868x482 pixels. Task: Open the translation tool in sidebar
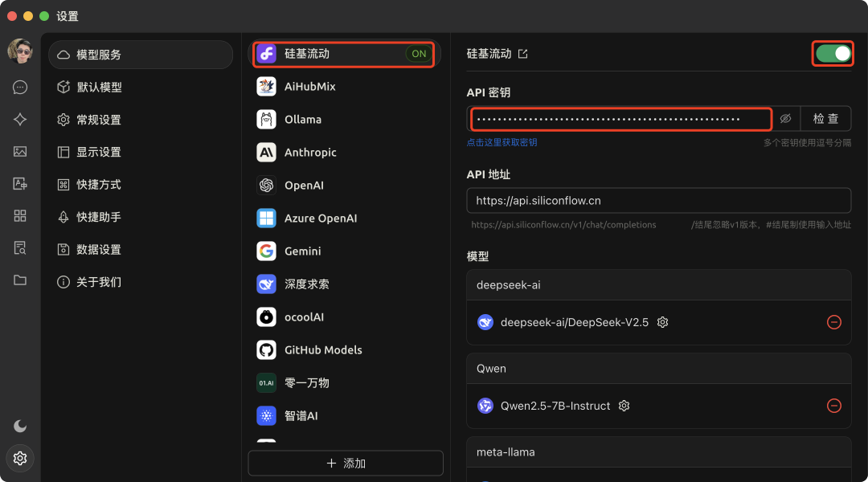coord(20,183)
